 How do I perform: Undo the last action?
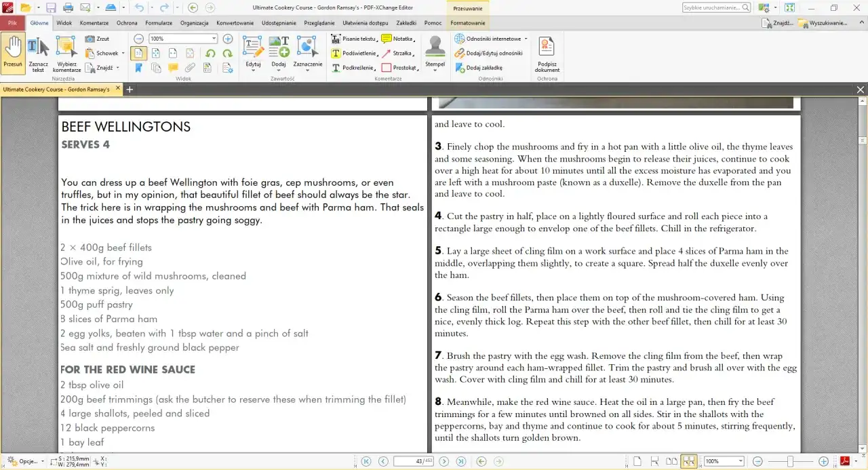[139, 7]
